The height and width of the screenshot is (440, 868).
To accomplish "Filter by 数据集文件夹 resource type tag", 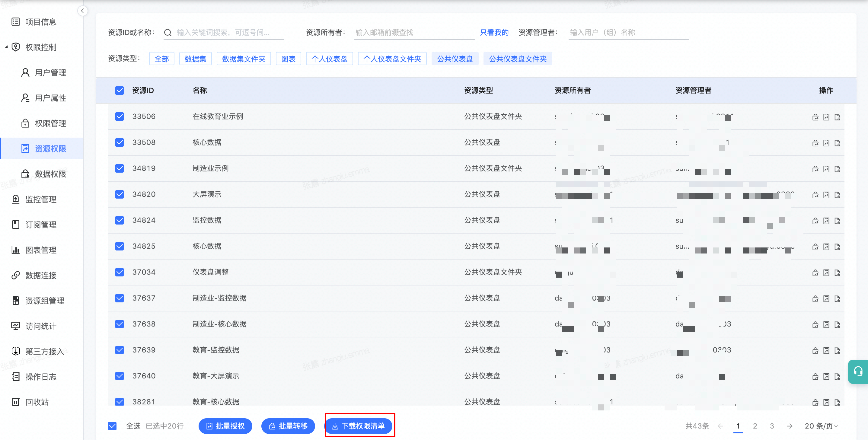I will (x=243, y=59).
